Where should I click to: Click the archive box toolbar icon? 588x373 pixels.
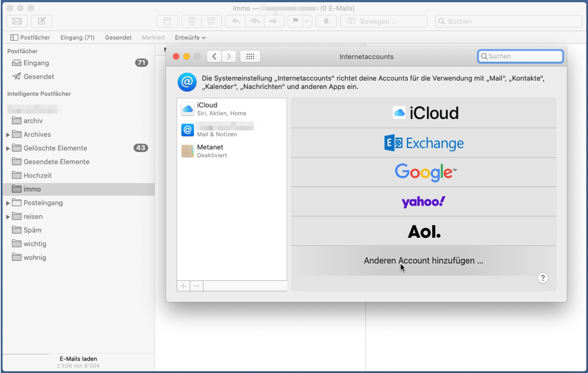click(x=167, y=21)
